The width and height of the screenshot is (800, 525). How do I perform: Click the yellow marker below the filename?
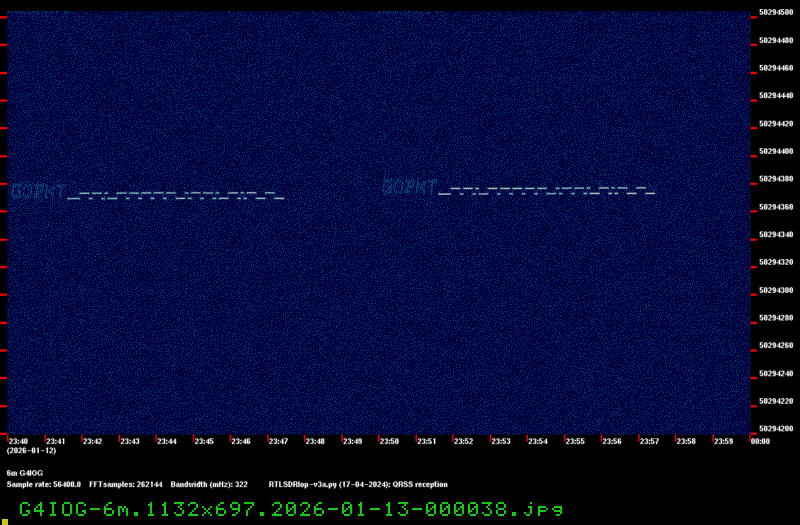pyautogui.click(x=5, y=522)
